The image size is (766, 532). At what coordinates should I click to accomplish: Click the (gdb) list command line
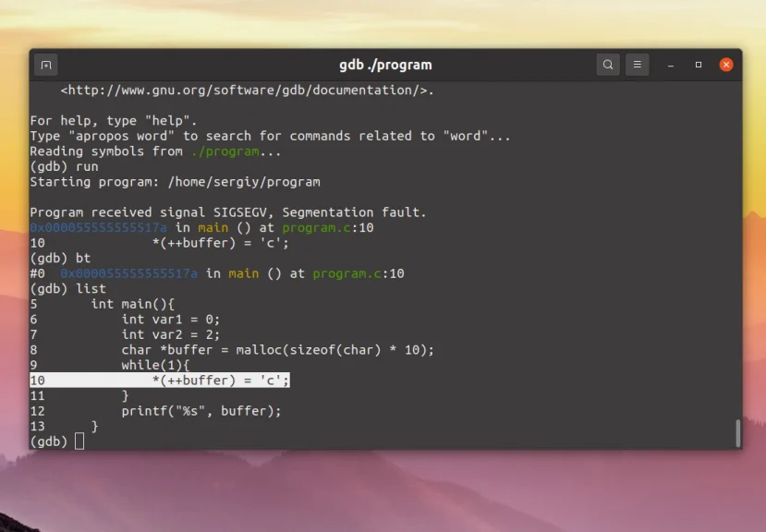(67, 289)
